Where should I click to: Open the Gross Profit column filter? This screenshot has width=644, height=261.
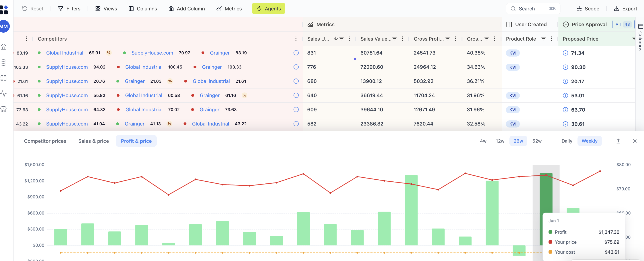click(448, 39)
